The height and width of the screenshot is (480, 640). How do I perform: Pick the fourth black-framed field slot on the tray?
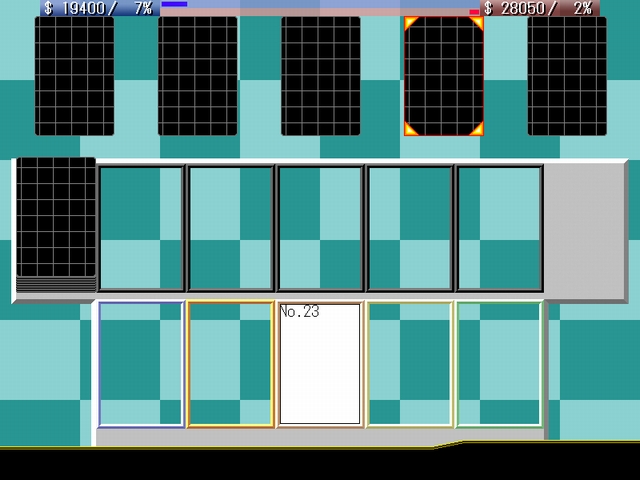pyautogui.click(x=410, y=229)
